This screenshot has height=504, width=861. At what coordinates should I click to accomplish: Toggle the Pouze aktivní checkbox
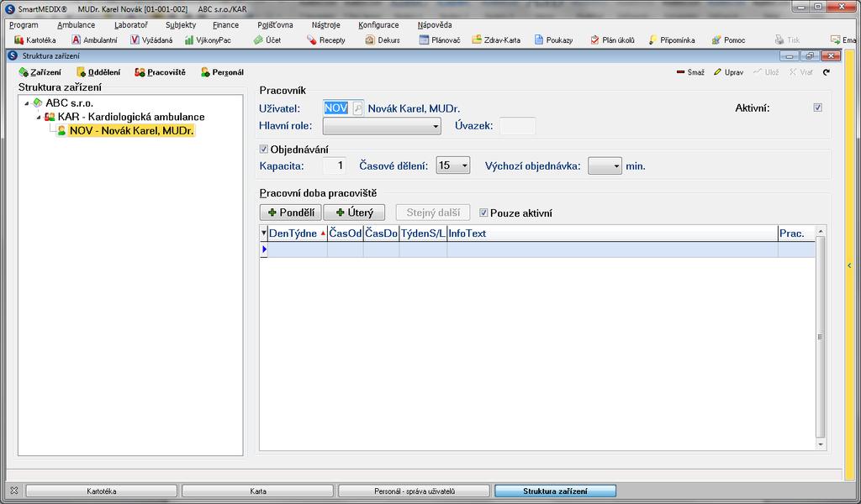[483, 213]
